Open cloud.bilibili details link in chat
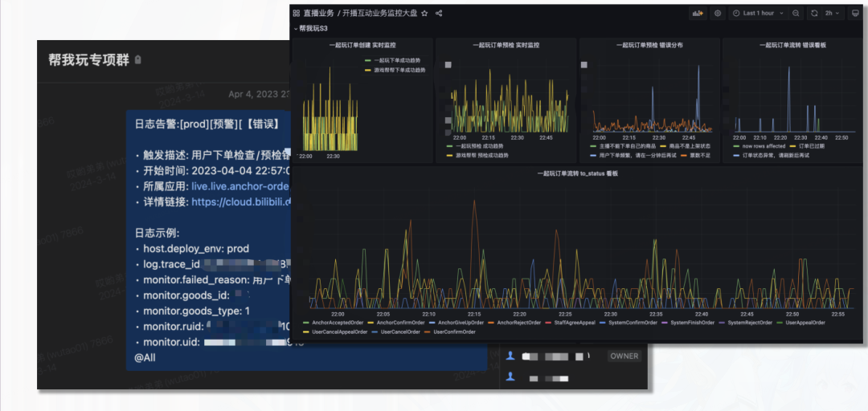868x411 pixels. pos(240,202)
